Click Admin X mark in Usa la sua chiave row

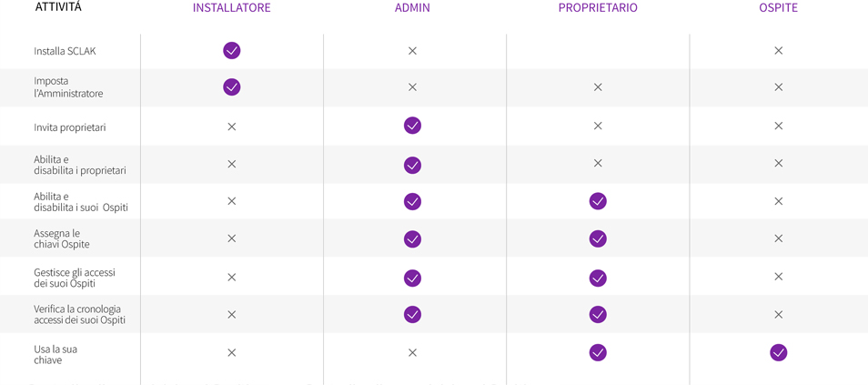412,352
